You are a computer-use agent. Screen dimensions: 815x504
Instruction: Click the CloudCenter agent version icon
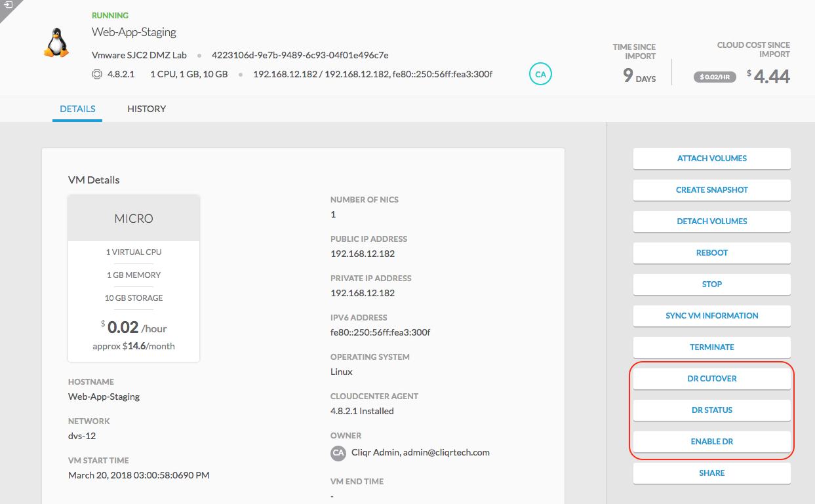(97, 75)
